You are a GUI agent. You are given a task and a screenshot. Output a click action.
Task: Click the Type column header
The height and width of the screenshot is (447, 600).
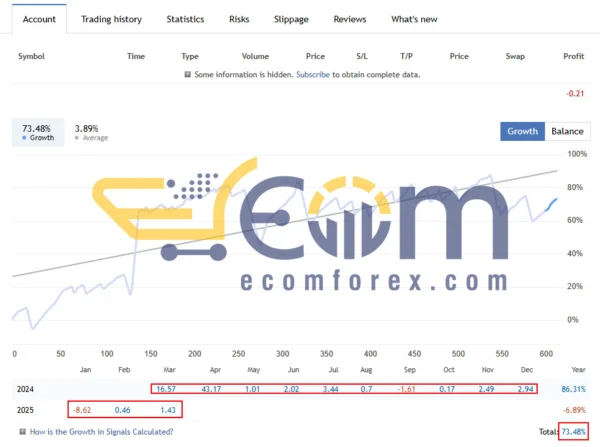tap(190, 56)
